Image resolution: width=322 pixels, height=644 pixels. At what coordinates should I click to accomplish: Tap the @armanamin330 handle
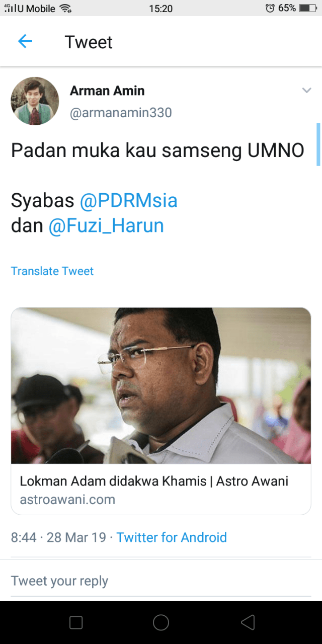pos(121,113)
